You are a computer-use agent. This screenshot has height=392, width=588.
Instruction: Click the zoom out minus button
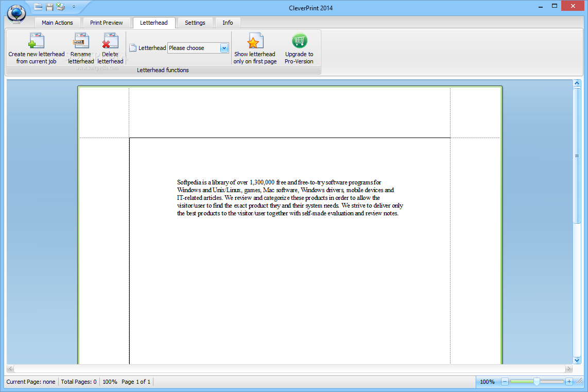(505, 382)
